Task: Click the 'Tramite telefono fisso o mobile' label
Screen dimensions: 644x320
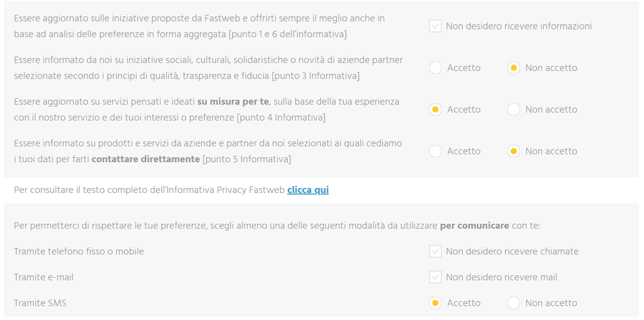Action: tap(79, 251)
